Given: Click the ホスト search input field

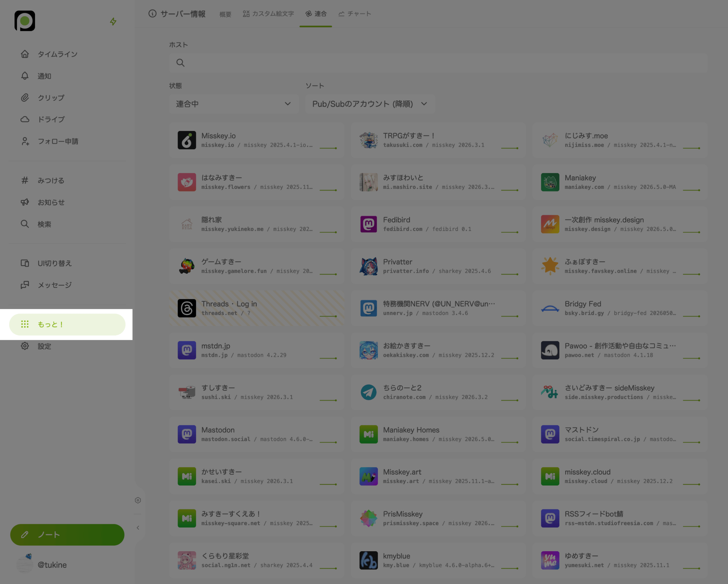Looking at the screenshot, I should [x=438, y=63].
